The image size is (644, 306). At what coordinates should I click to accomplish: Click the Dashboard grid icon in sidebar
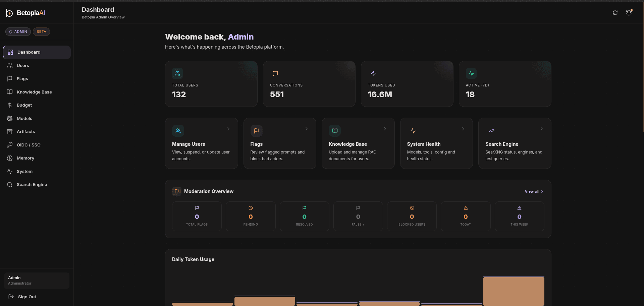pyautogui.click(x=10, y=52)
